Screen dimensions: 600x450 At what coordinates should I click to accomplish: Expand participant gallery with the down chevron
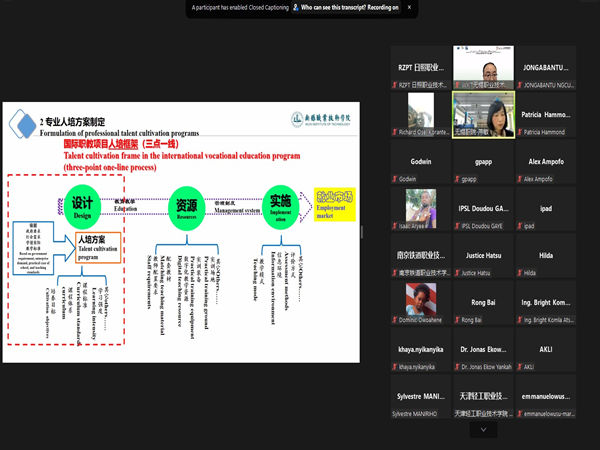click(484, 429)
